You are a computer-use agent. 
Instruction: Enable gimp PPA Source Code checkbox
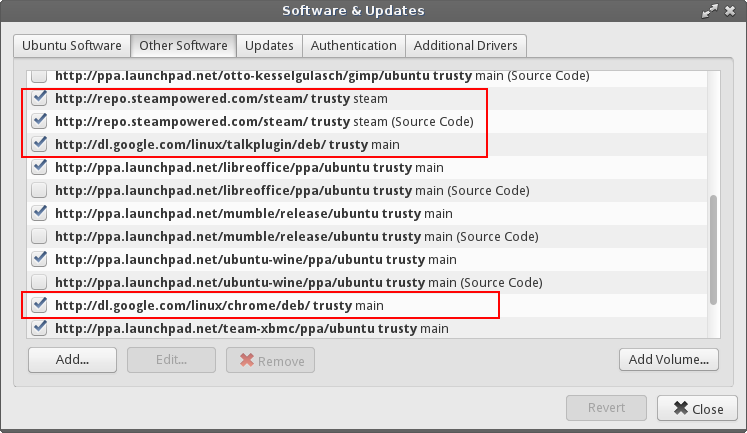(x=39, y=75)
